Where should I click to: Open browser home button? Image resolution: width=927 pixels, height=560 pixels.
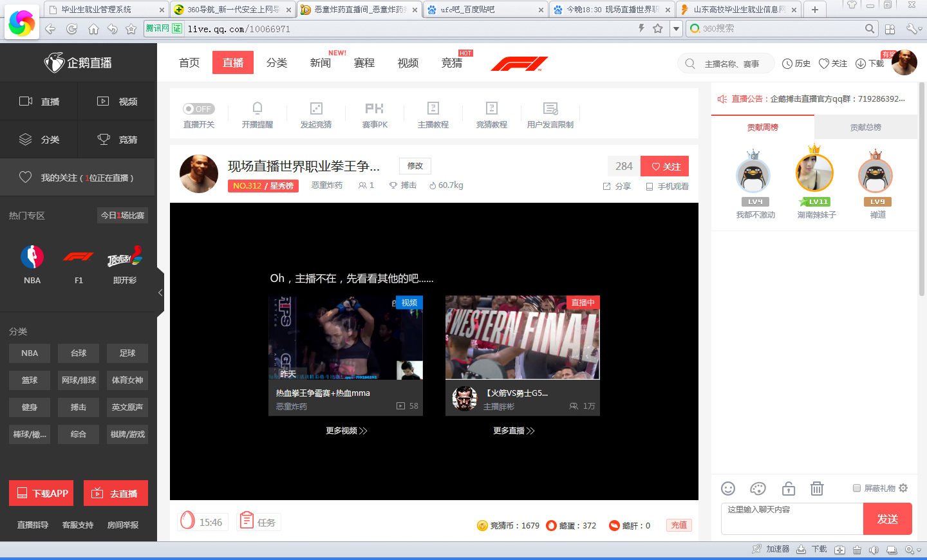coord(93,29)
